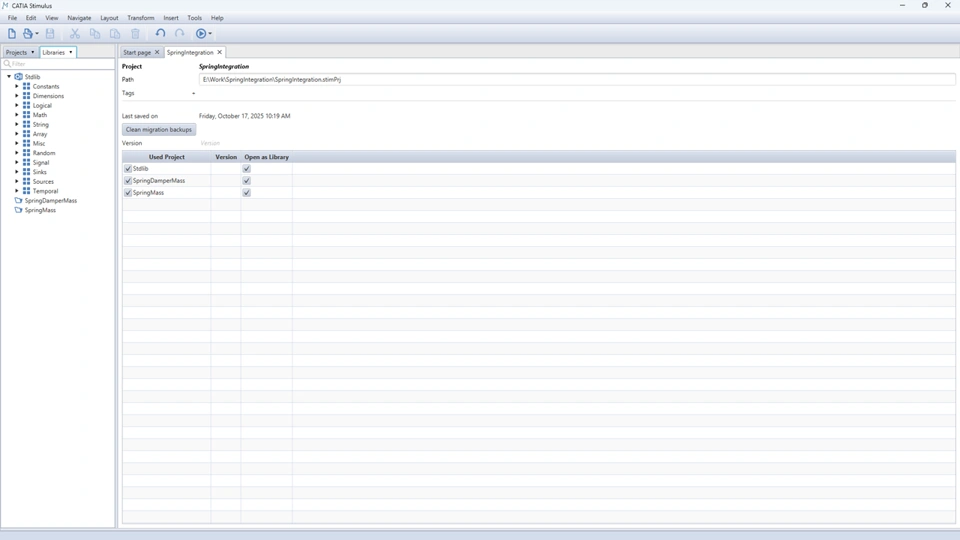Click the Array grid icon
960x540 pixels.
point(26,133)
